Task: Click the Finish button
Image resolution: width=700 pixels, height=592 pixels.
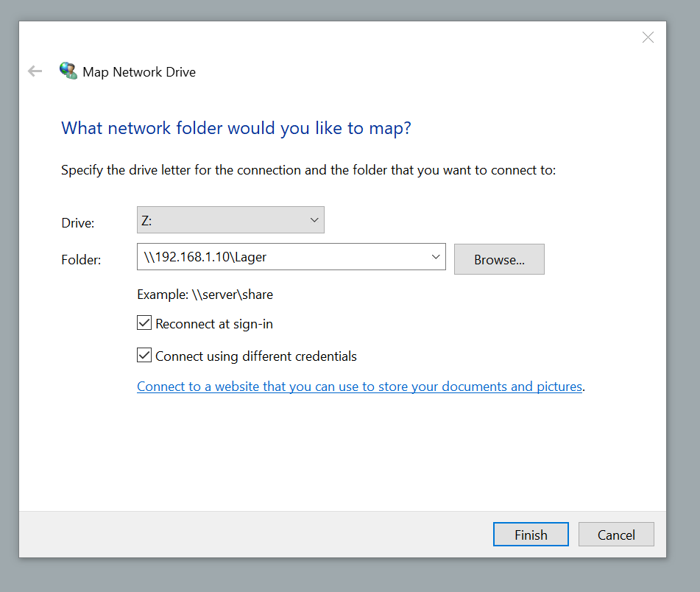Action: [530, 535]
